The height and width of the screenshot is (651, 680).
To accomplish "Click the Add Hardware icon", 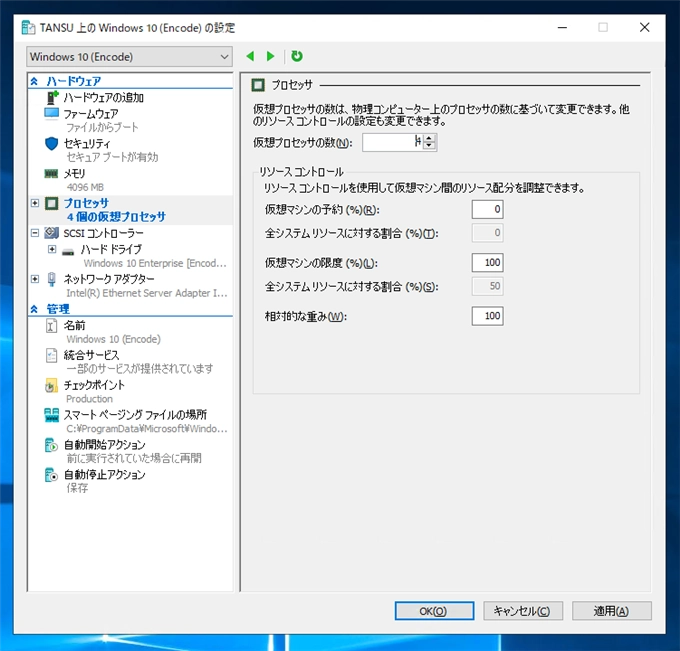I will coord(52,97).
